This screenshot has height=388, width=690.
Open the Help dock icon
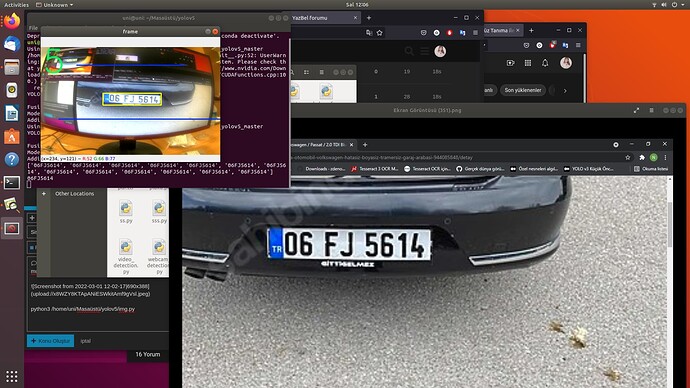coord(12,159)
